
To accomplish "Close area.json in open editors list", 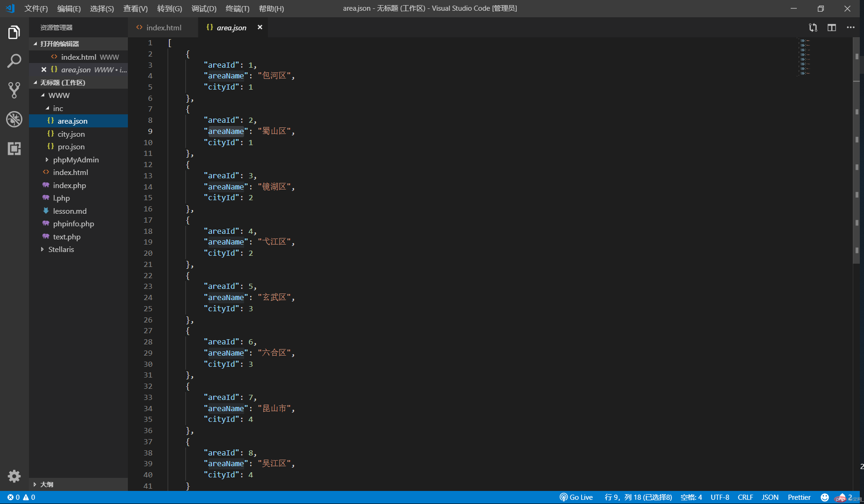I will point(43,70).
